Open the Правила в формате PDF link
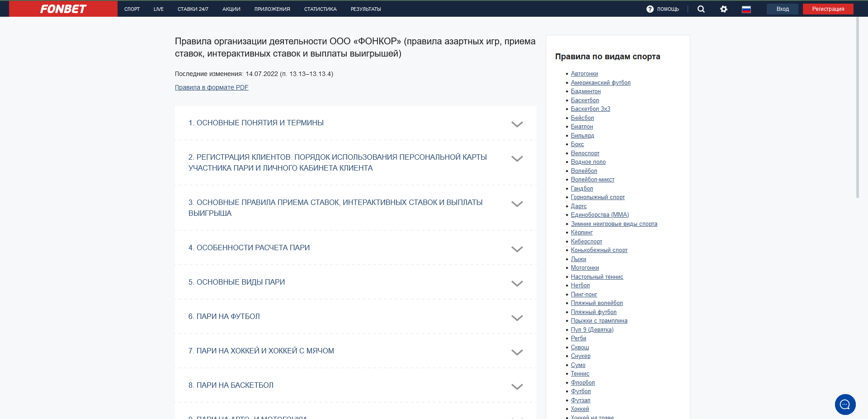Screen dimensions: 868x419 212,87
